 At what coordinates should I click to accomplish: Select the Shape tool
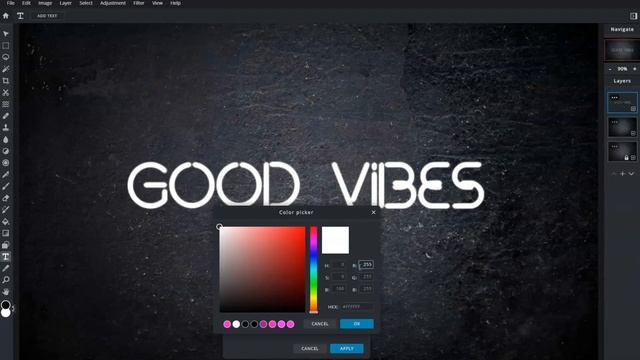(6, 245)
